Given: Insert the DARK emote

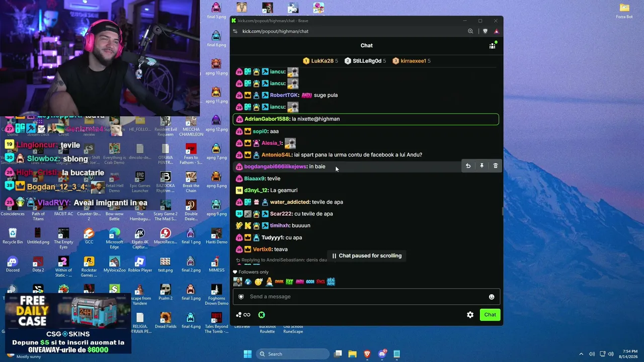Looking at the screenshot, I should click(279, 282).
